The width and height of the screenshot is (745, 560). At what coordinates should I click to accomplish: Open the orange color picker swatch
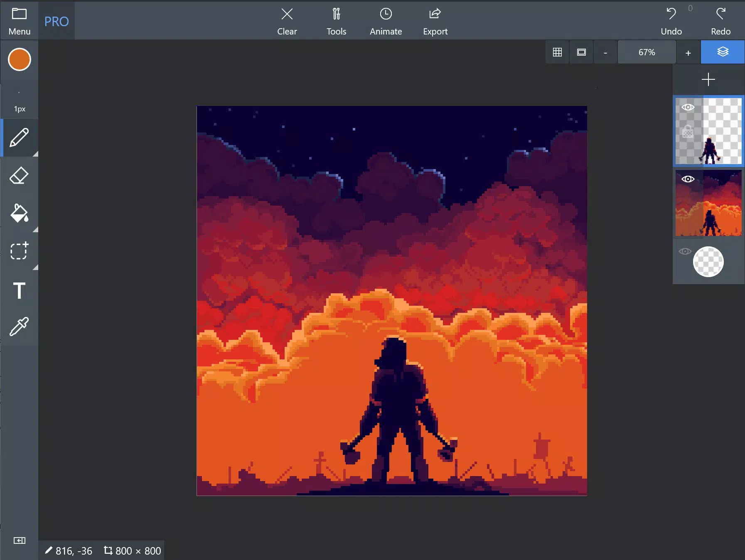pos(19,59)
